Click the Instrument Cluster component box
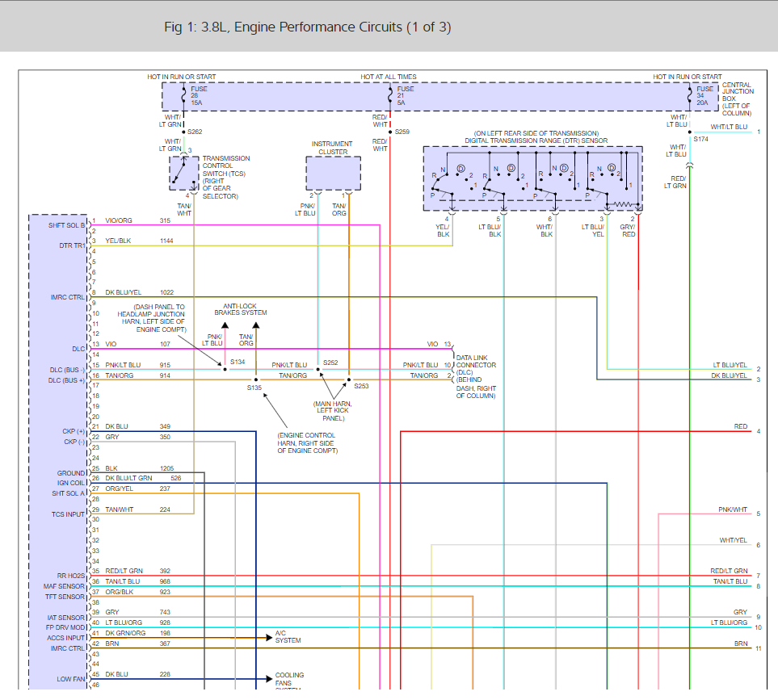Image resolution: width=778 pixels, height=700 pixels. (333, 173)
